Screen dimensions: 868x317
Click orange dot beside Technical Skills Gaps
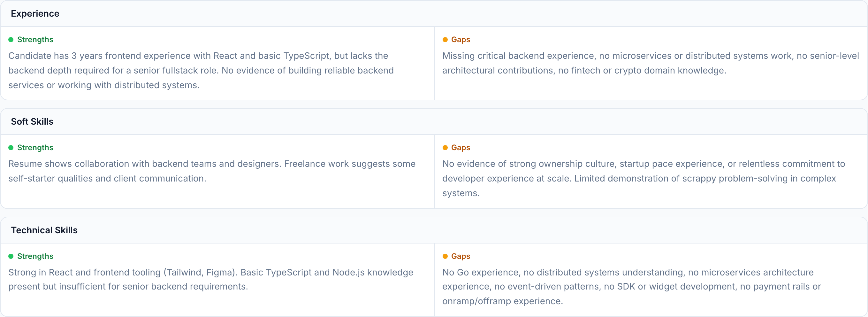click(445, 256)
